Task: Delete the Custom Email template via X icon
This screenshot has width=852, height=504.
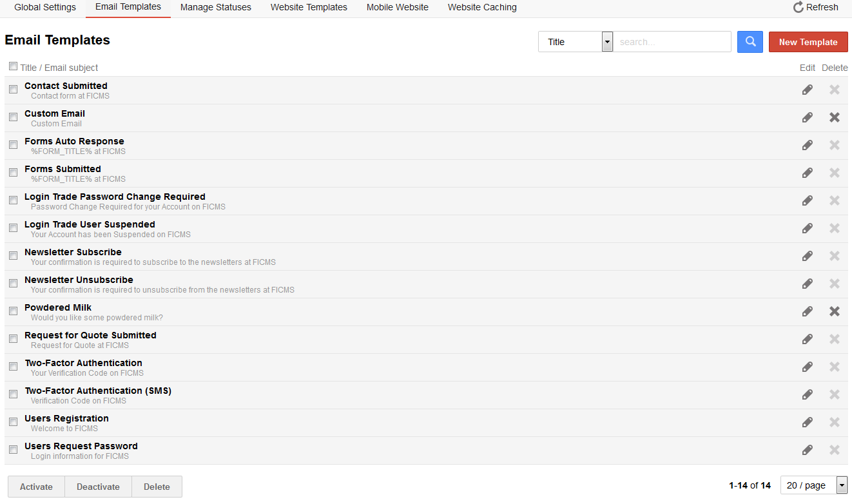Action: (834, 117)
